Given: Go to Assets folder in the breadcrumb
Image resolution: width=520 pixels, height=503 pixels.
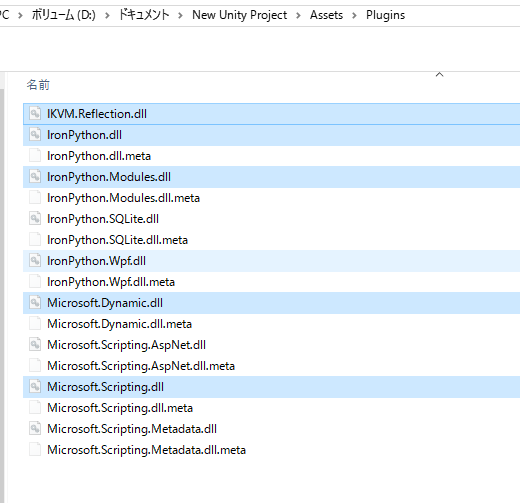Looking at the screenshot, I should pos(326,15).
